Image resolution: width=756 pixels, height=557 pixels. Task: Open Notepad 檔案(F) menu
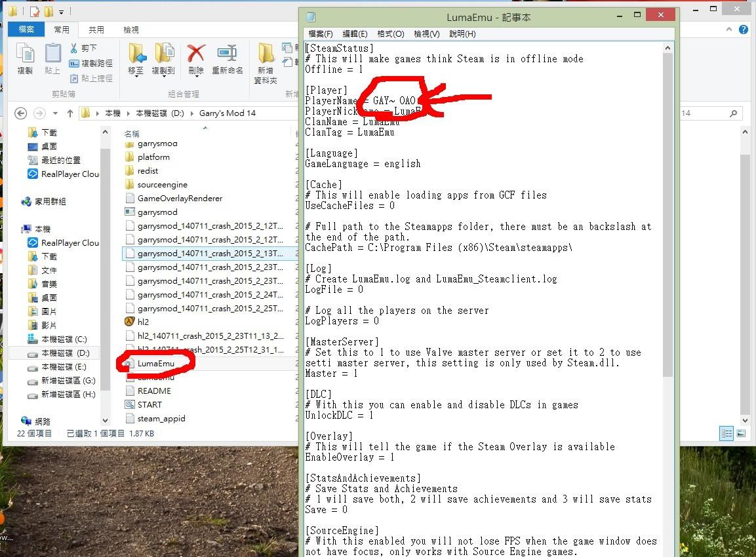coord(321,33)
